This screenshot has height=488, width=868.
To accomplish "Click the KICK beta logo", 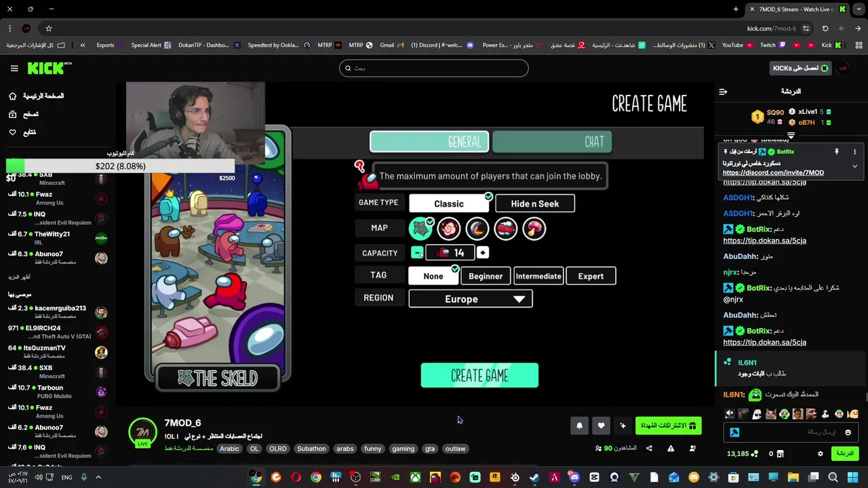I will [x=50, y=68].
